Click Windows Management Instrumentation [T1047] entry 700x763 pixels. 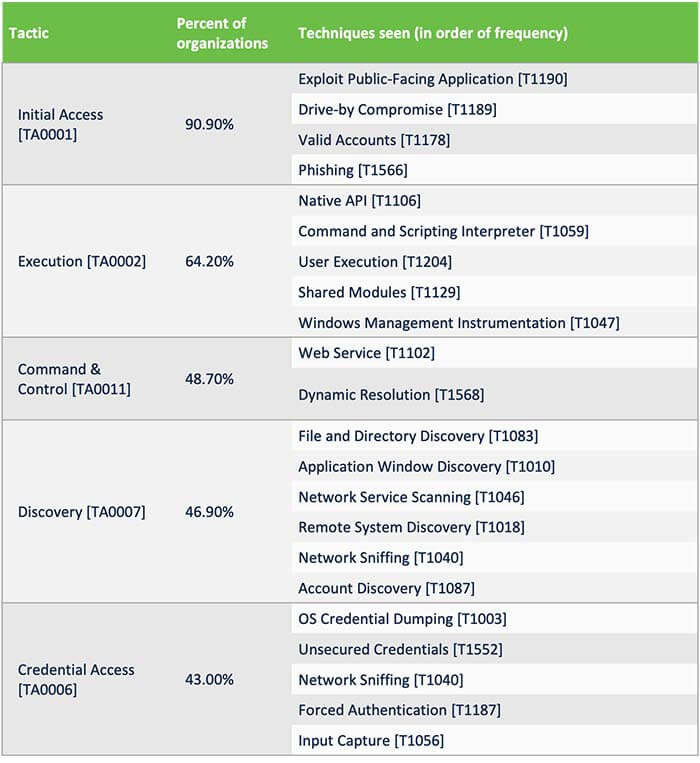(x=459, y=323)
